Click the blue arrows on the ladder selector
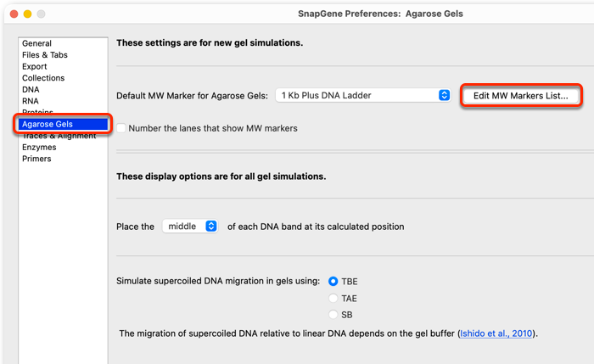Viewport: 594px width, 364px height. tap(444, 95)
